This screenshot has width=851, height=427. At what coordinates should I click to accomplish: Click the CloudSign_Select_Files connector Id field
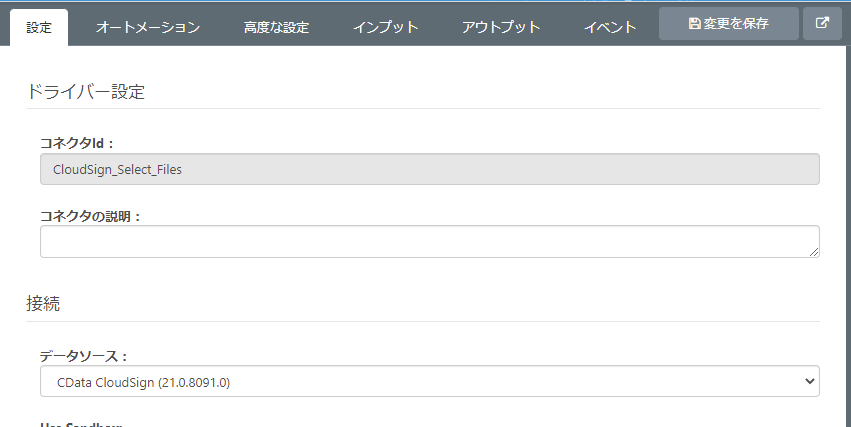click(430, 169)
